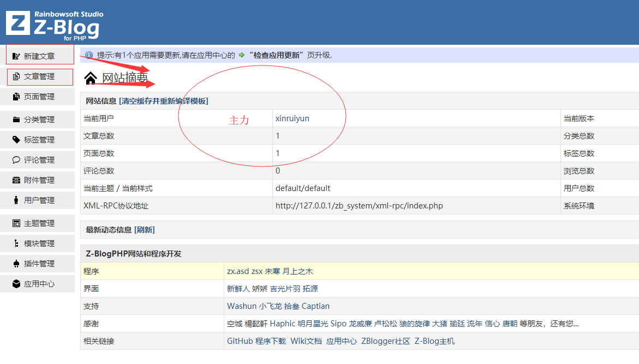Click 拓源 designer link
Screen dimensions: 639x364
pyautogui.click(x=310, y=289)
